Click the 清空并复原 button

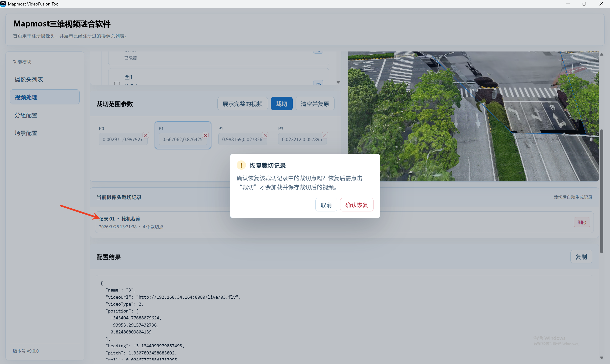315,104
